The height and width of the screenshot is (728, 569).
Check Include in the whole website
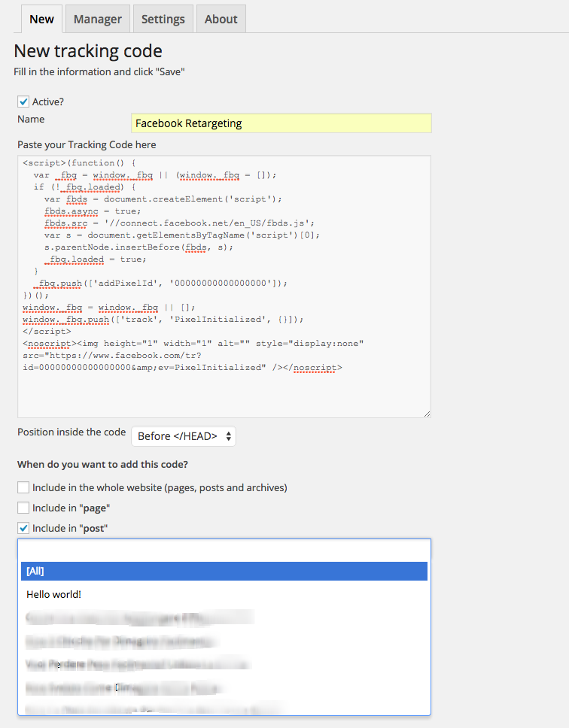pos(23,487)
